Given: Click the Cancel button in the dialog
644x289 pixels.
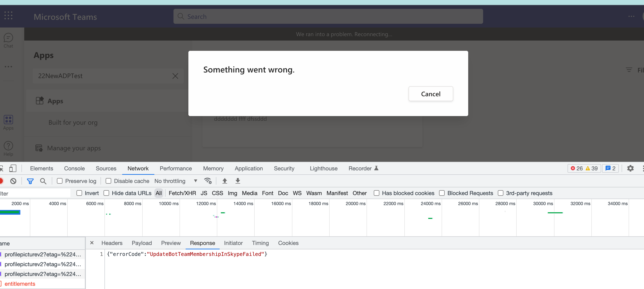Looking at the screenshot, I should [x=430, y=94].
